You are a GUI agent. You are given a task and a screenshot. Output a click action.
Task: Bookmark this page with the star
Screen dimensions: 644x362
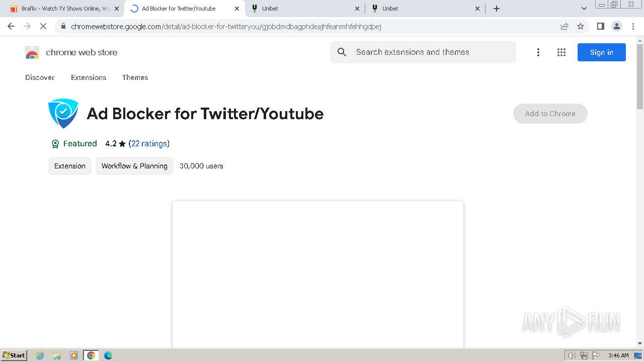(581, 26)
